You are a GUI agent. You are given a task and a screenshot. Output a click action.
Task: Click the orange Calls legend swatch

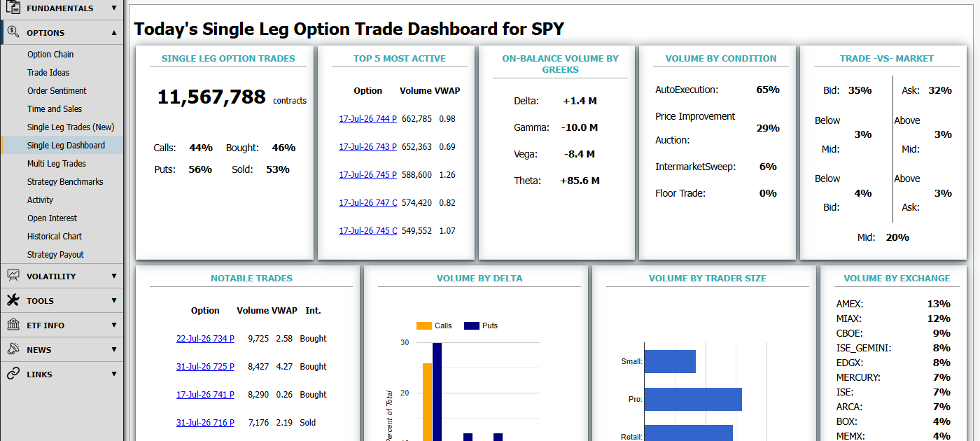pyautogui.click(x=424, y=325)
